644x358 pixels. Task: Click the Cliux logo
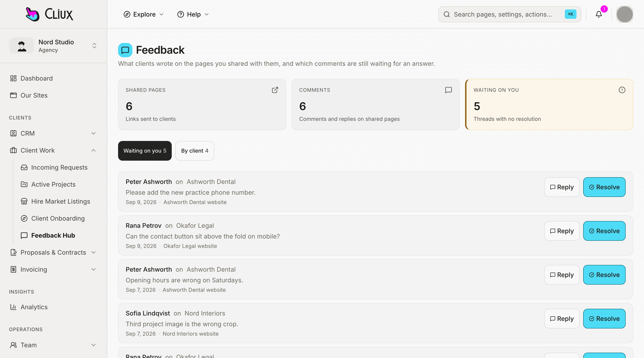pos(49,14)
